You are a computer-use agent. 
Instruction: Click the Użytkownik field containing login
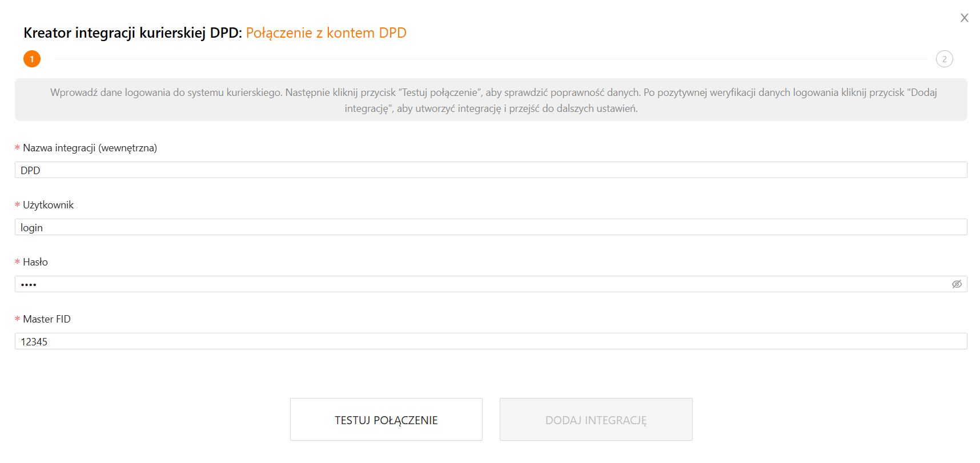tap(490, 227)
